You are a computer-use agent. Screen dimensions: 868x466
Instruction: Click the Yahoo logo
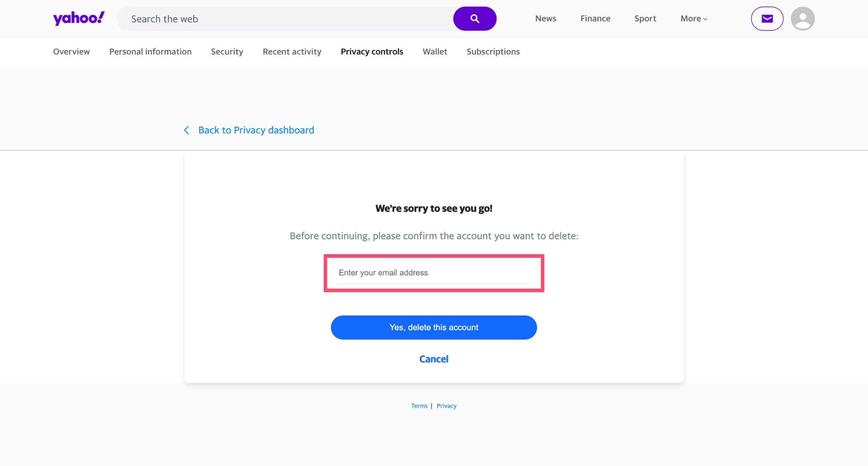(79, 18)
